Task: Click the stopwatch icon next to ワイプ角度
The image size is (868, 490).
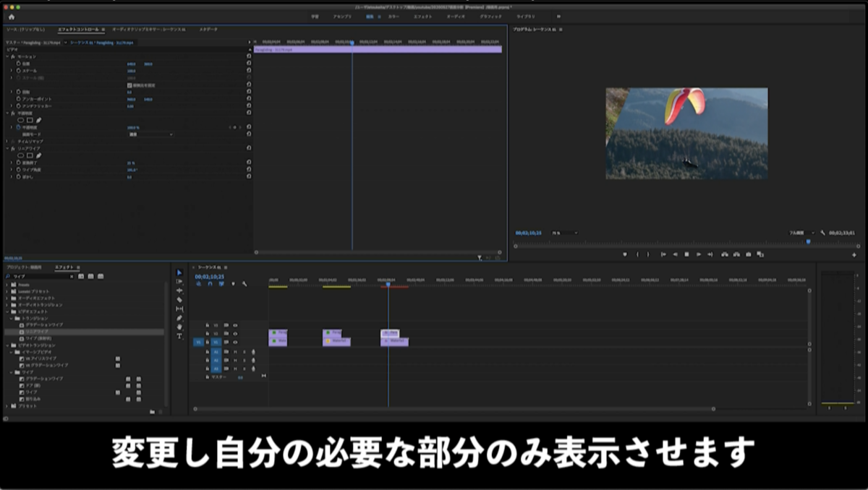Action: point(18,170)
